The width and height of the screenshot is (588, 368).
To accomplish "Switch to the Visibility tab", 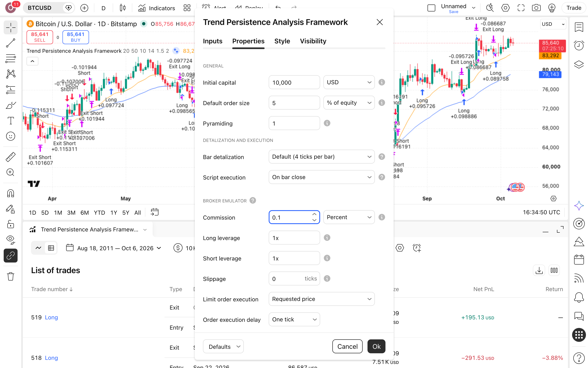I will [x=313, y=41].
